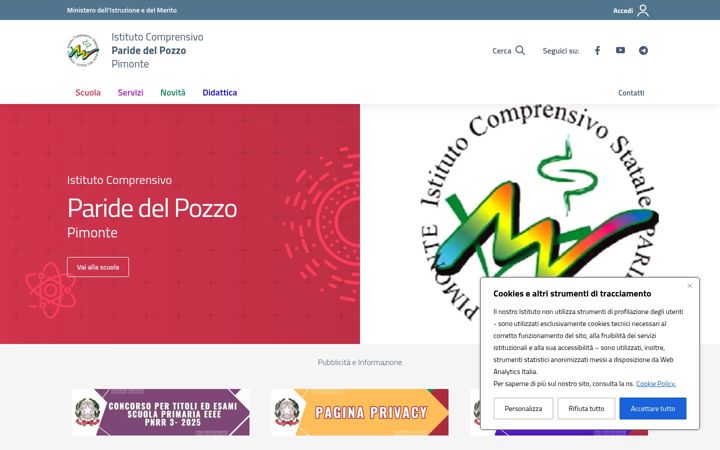Click the Accedi user profile icon
Viewport: 720px width, 450px height.
click(643, 10)
